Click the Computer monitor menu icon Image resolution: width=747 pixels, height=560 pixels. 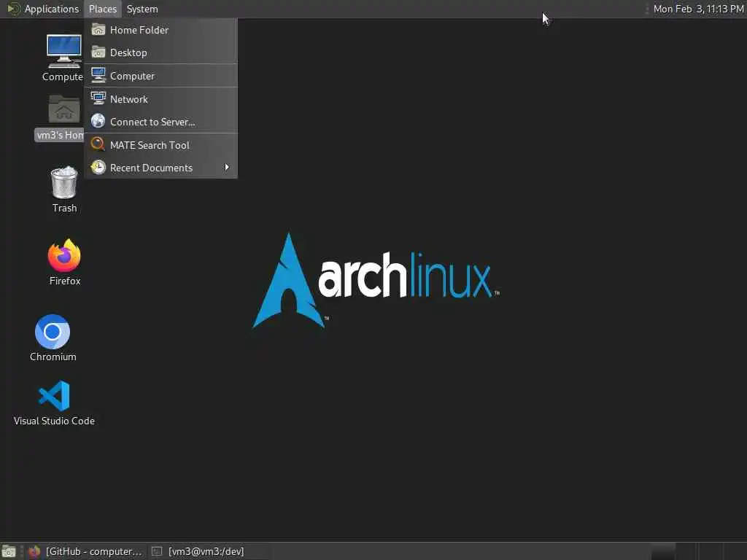click(x=98, y=75)
